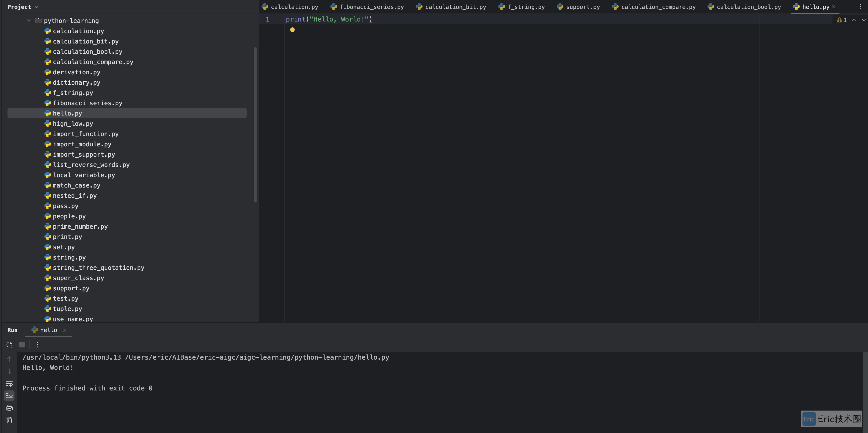
Task: Click the warning indicator showing 1 problem
Action: tap(841, 20)
